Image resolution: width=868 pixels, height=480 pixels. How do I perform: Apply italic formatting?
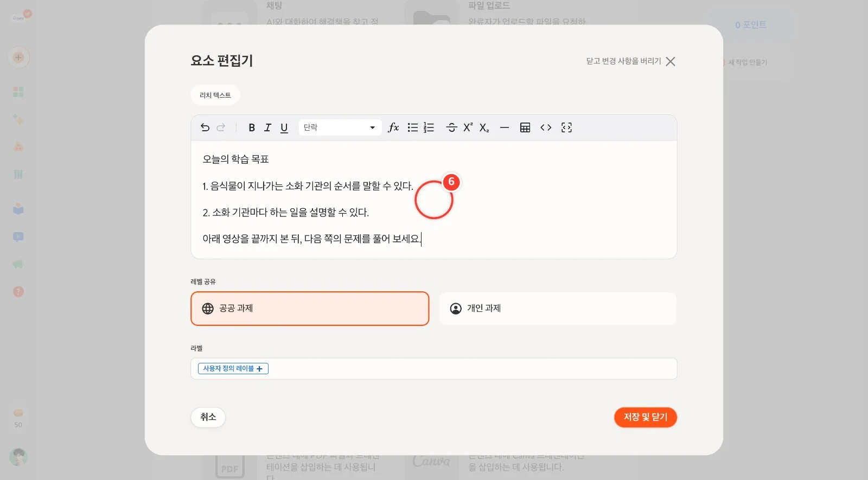267,127
